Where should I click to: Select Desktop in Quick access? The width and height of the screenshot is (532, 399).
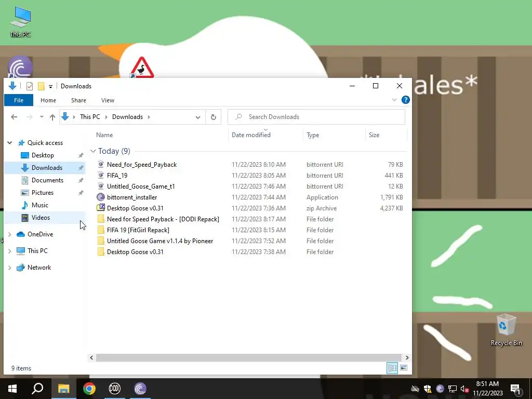(x=43, y=155)
